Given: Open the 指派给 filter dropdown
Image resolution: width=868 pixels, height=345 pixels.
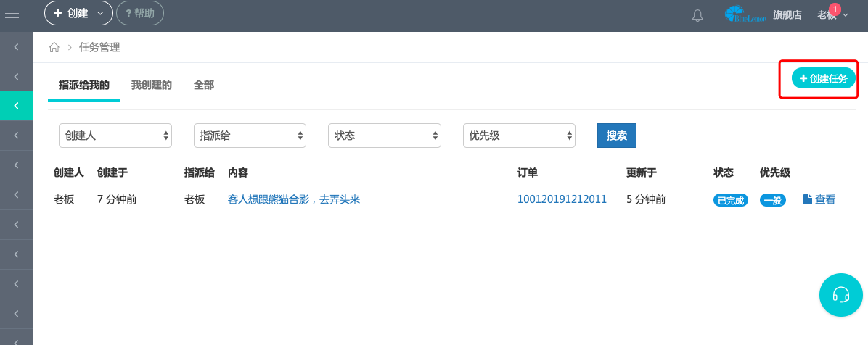Looking at the screenshot, I should click(250, 136).
